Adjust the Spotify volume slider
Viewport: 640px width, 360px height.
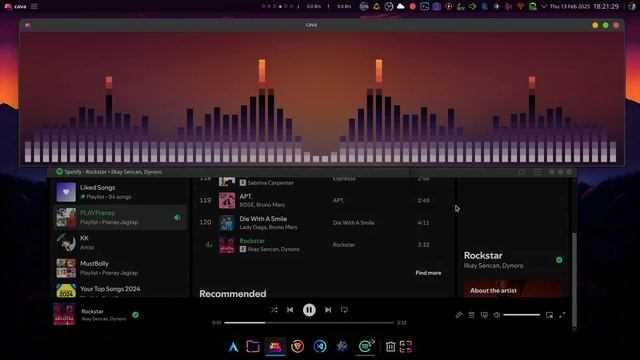point(522,315)
